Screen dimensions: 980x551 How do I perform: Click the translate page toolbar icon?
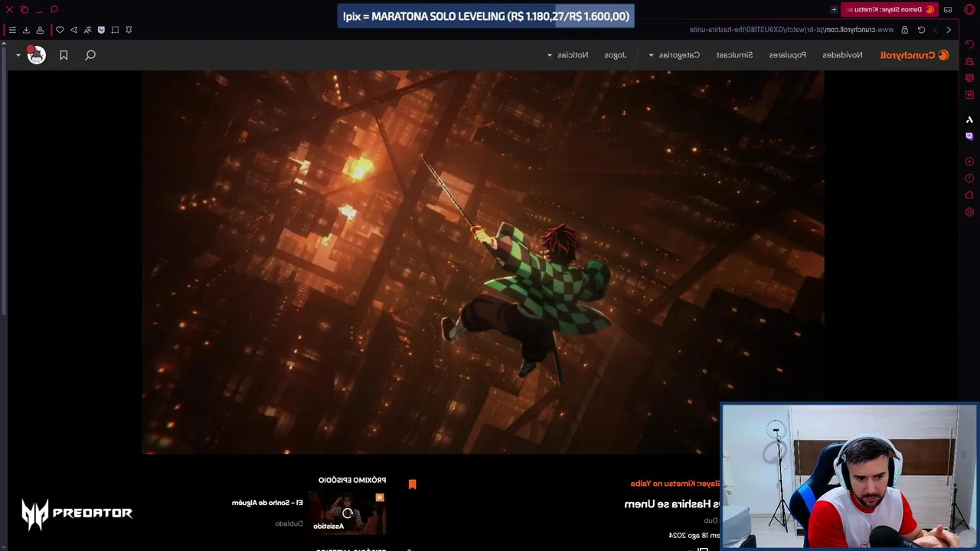(87, 30)
